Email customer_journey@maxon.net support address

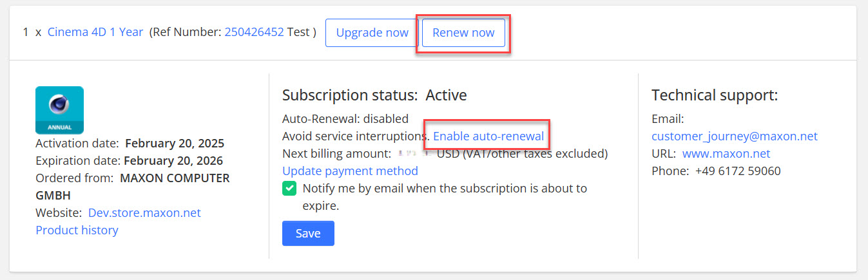tap(734, 136)
